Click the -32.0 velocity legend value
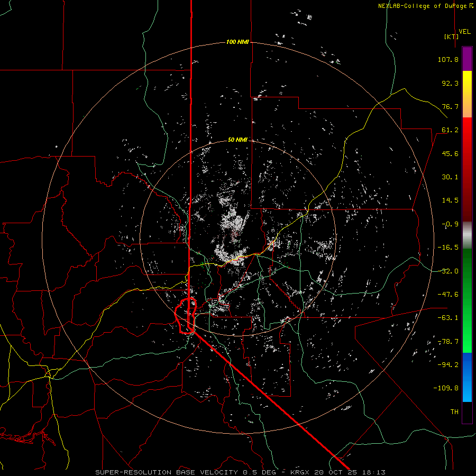The width and height of the screenshot is (476, 476). point(448,271)
